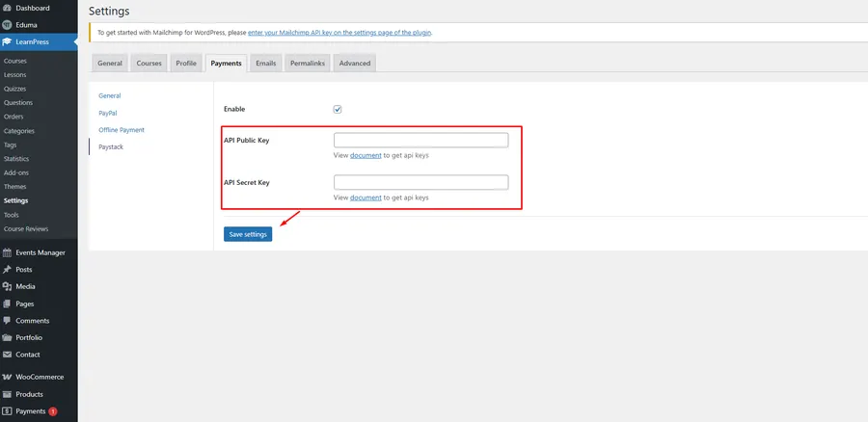Viewport: 868px width, 422px height.
Task: Open Courses in LearnPress submenu
Action: click(14, 61)
